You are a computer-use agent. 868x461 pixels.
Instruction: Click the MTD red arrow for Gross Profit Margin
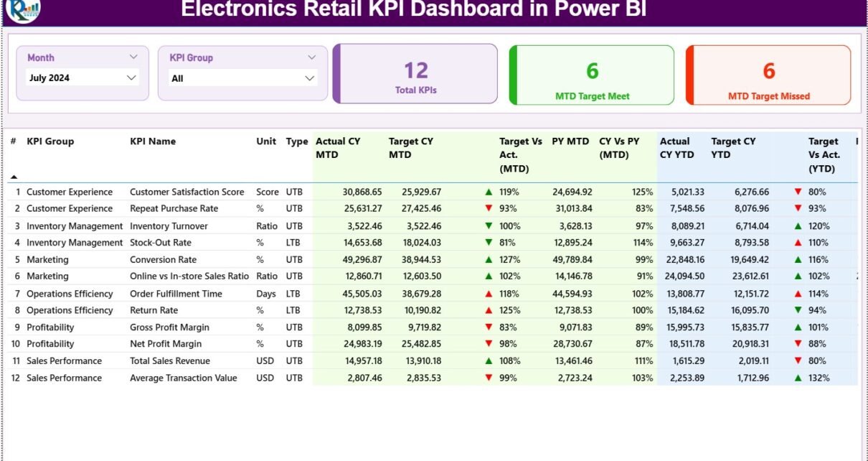[x=489, y=327]
